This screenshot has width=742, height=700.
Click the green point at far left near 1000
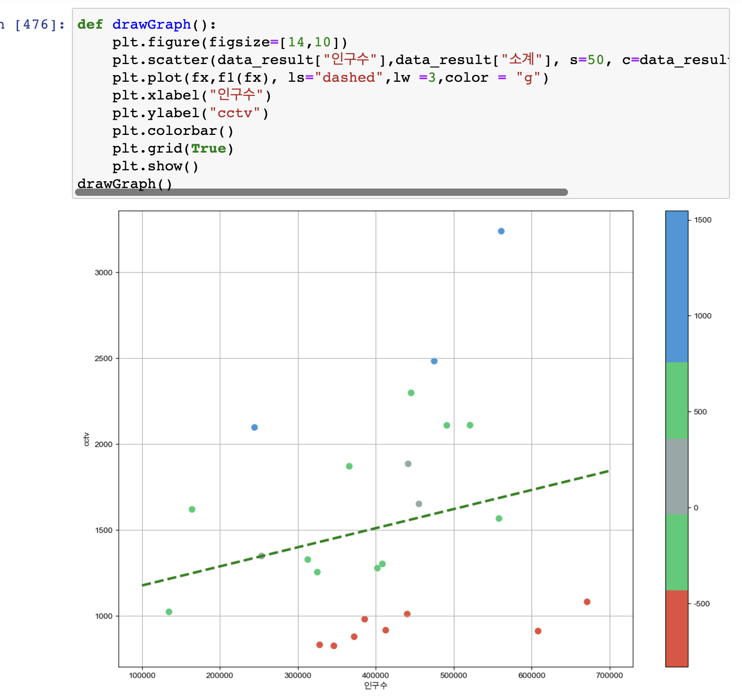[169, 612]
